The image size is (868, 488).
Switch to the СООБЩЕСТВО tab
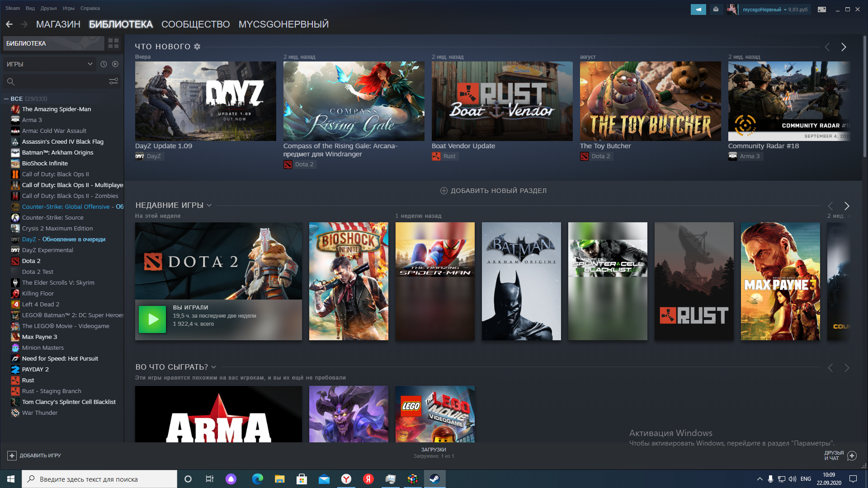196,24
